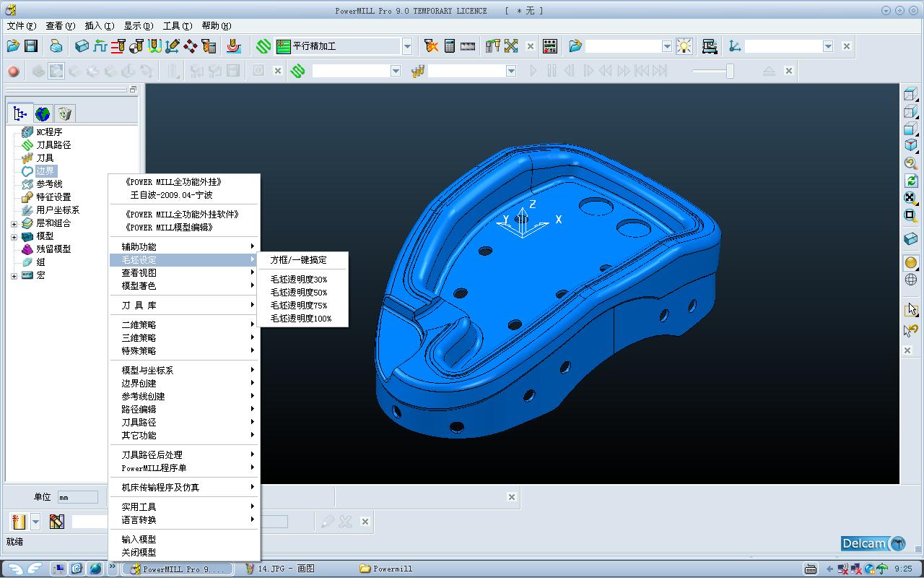Open the 查看 menu
The width and height of the screenshot is (924, 578).
click(x=60, y=26)
